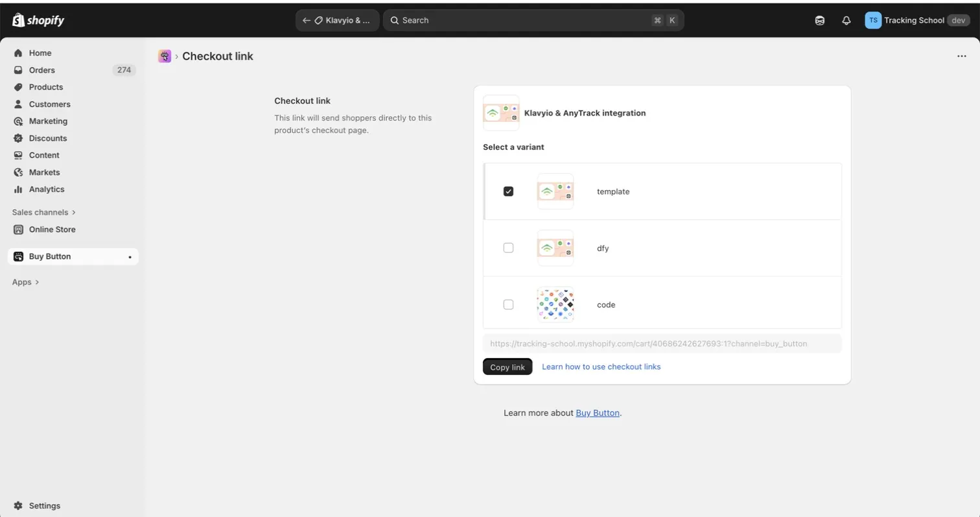The image size is (980, 517).
Task: Click the "Checkout link" page title
Action: [218, 56]
